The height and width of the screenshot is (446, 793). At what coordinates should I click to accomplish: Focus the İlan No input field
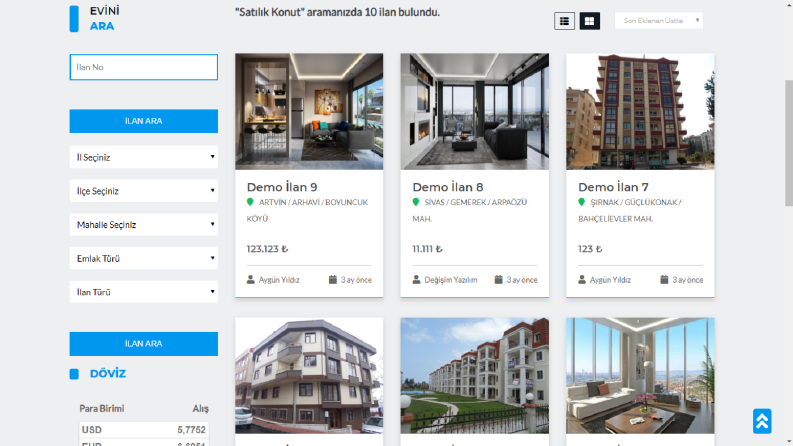(x=144, y=67)
